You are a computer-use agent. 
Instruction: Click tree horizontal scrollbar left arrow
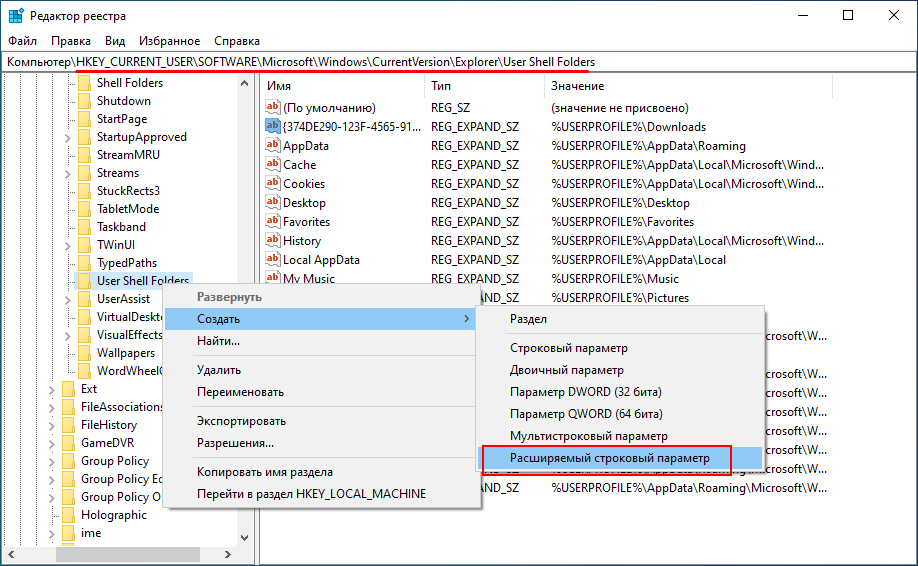[11, 554]
